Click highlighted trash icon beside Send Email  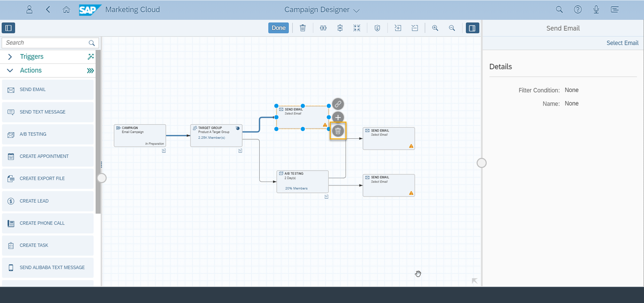(x=338, y=131)
